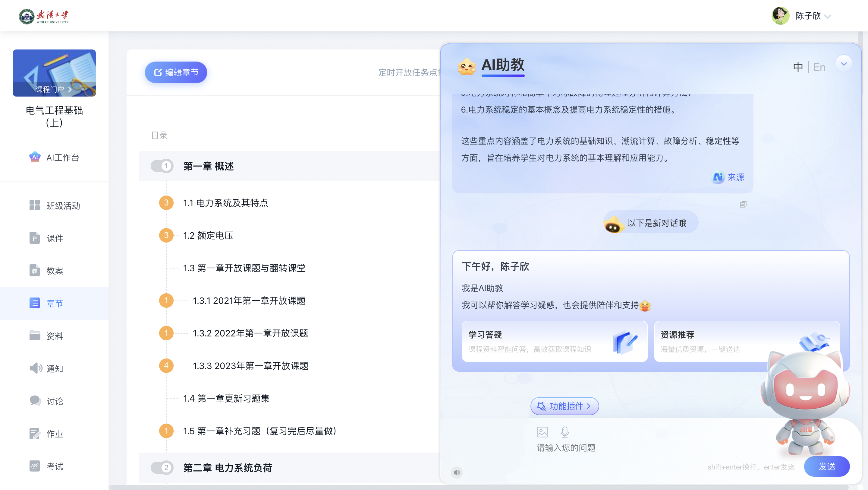The width and height of the screenshot is (868, 490).
Task: Switch AI assistant language to En
Action: point(819,67)
